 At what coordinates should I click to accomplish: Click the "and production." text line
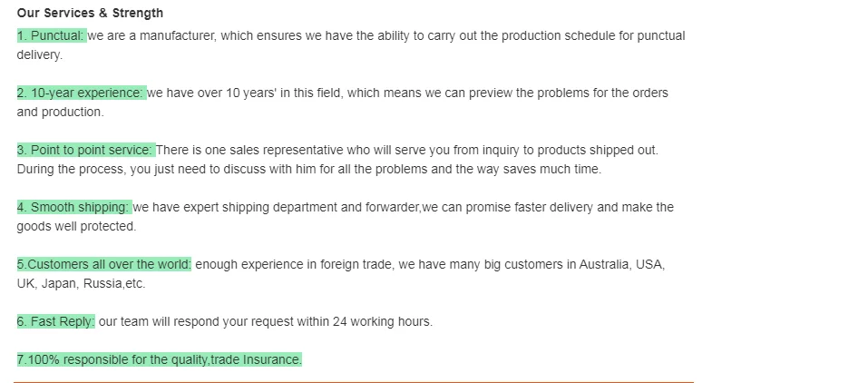(60, 113)
